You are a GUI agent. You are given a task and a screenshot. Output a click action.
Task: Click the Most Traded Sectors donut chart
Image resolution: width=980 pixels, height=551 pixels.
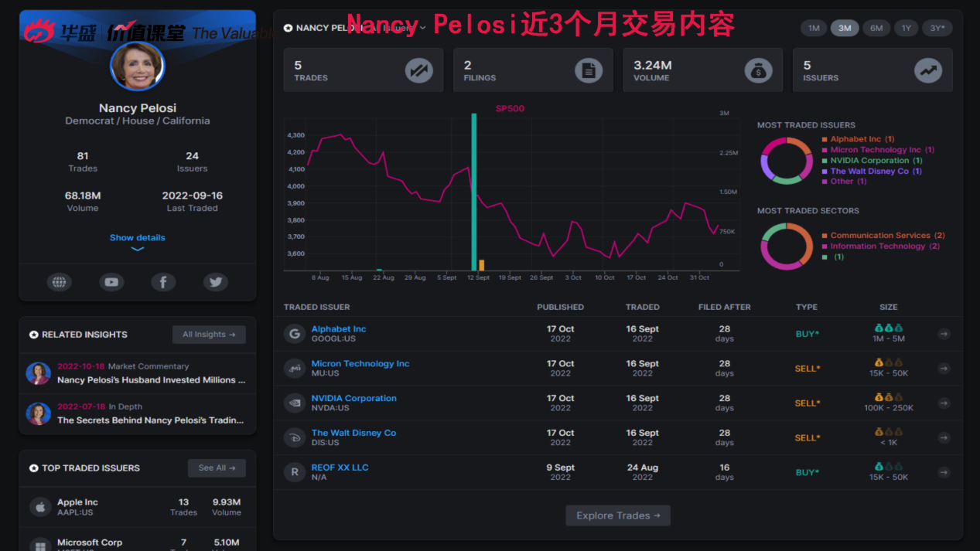coord(787,247)
